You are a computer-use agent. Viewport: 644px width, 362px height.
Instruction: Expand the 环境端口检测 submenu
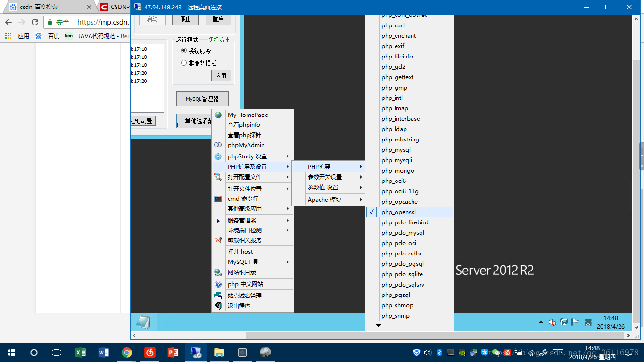coord(253,230)
